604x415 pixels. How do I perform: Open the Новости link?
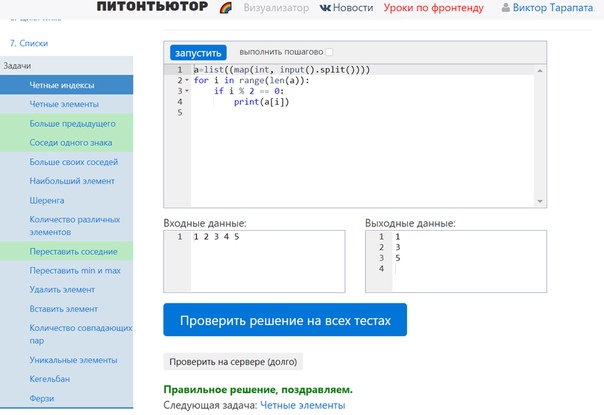point(353,8)
